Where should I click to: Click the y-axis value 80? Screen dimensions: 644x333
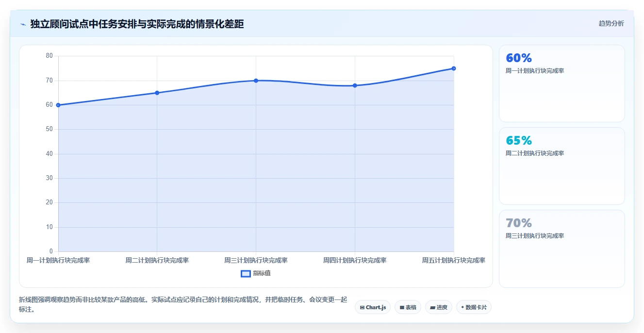pos(49,56)
